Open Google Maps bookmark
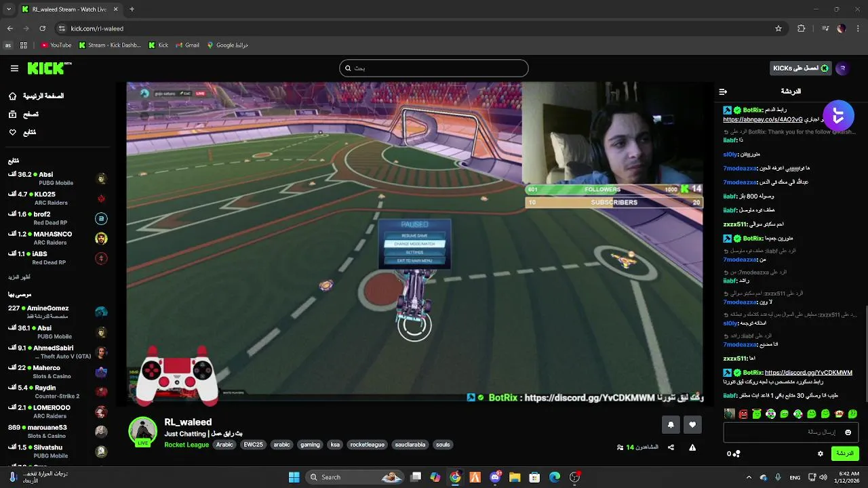Viewport: 868px width, 488px height. [x=228, y=45]
